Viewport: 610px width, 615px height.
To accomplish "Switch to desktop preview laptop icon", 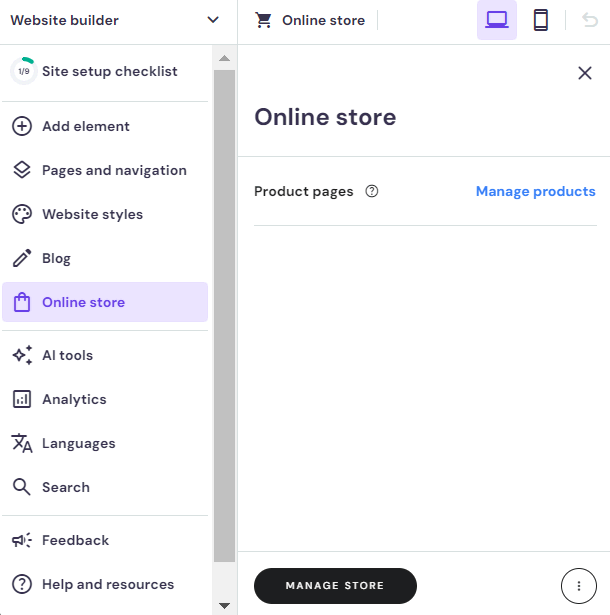I will click(497, 20).
